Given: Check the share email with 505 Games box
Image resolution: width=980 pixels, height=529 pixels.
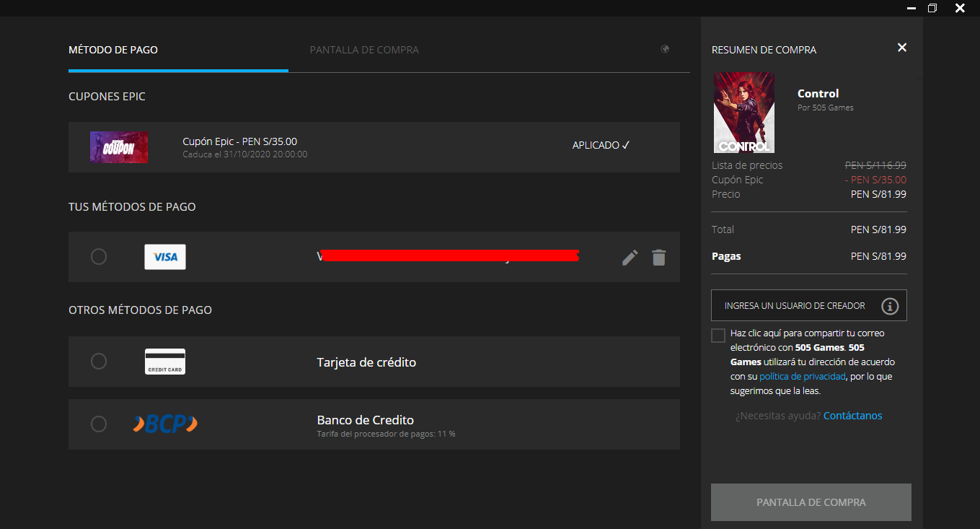Looking at the screenshot, I should pos(718,336).
